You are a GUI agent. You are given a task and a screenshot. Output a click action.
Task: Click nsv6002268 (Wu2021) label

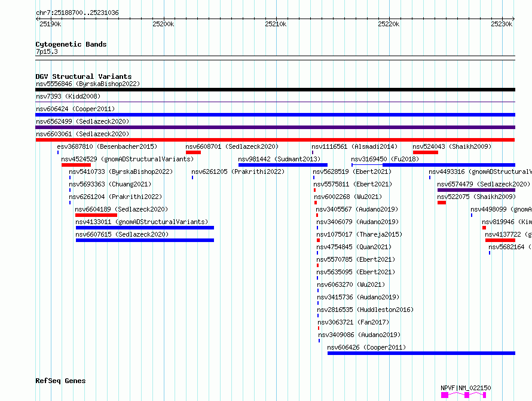(x=348, y=197)
